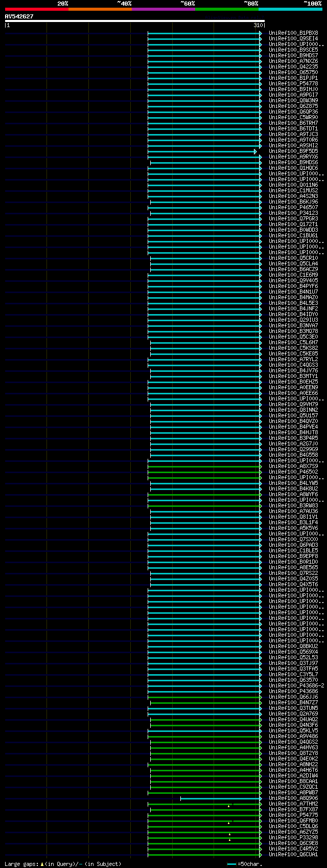Select label UniRef100_A8NH22
The height and width of the screenshot is (868, 327).
pyautogui.click(x=293, y=764)
